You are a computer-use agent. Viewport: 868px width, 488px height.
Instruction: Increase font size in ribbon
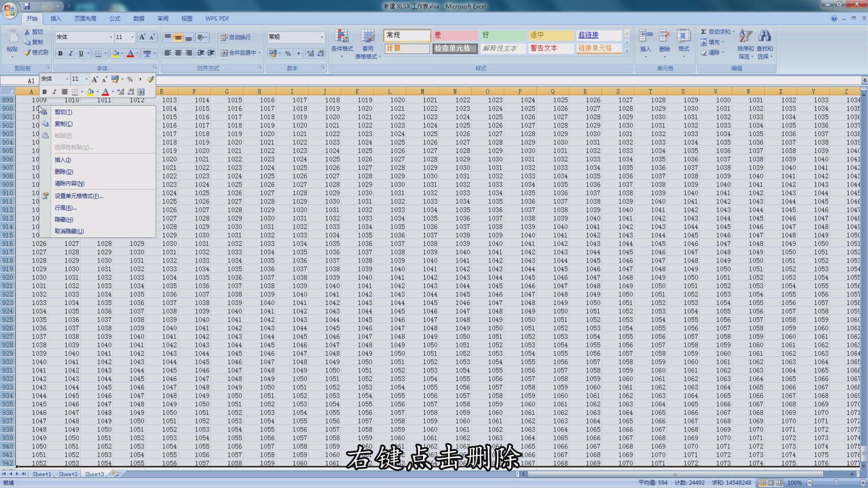pos(142,37)
